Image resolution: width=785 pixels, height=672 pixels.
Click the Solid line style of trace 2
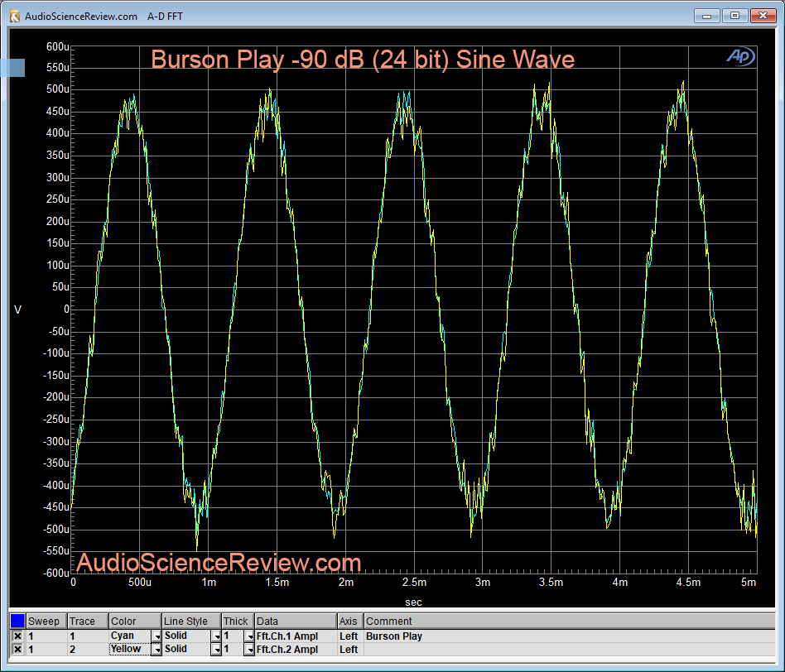click(x=176, y=649)
